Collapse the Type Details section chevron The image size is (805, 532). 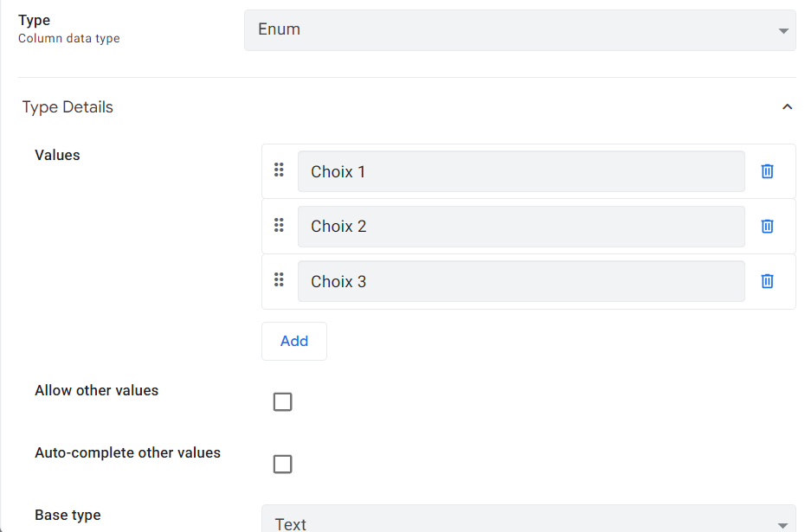point(787,106)
